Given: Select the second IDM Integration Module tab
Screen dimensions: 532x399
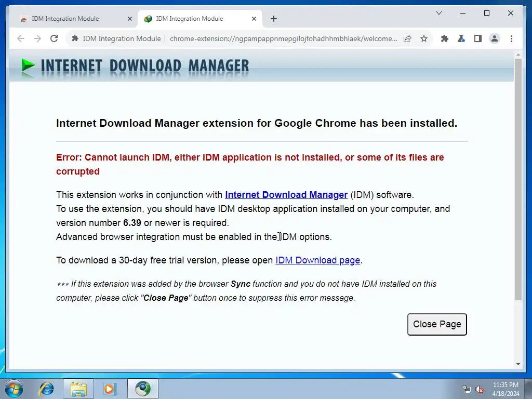Looking at the screenshot, I should (200, 19).
